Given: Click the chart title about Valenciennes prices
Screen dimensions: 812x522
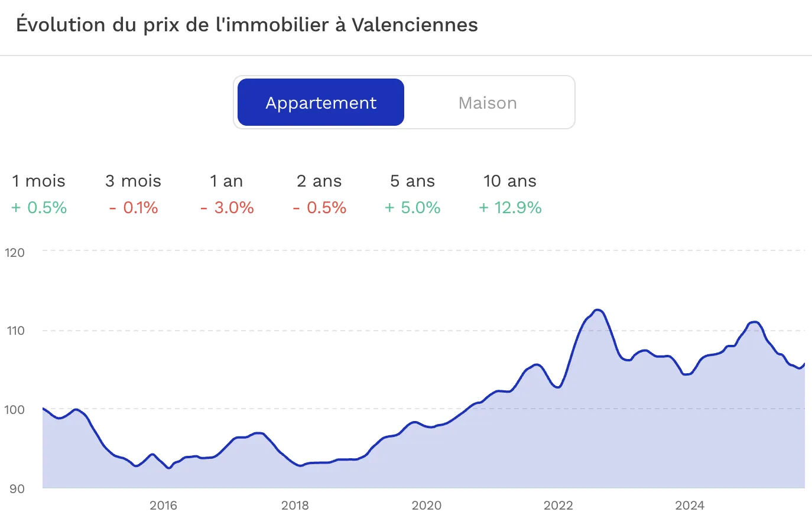Looking at the screenshot, I should tap(247, 25).
